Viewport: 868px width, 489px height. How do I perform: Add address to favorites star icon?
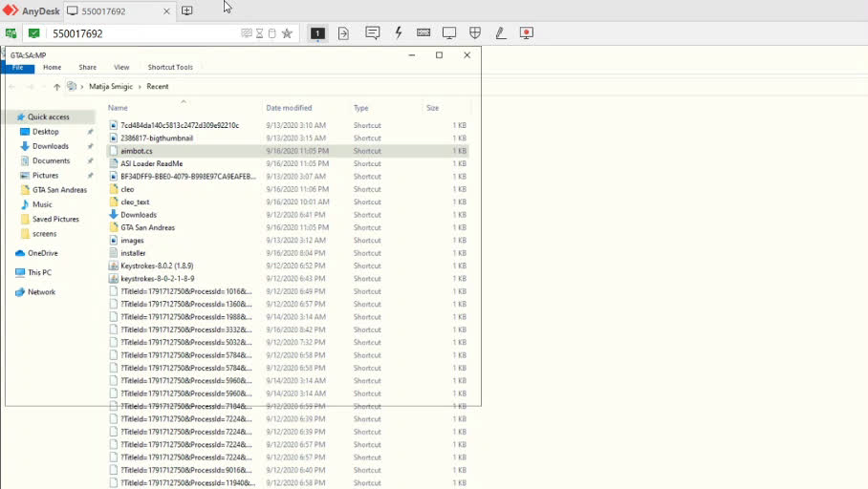[x=287, y=33]
